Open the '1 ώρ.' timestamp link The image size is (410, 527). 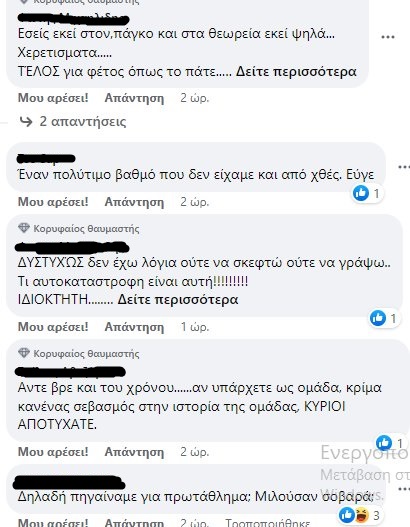click(195, 326)
